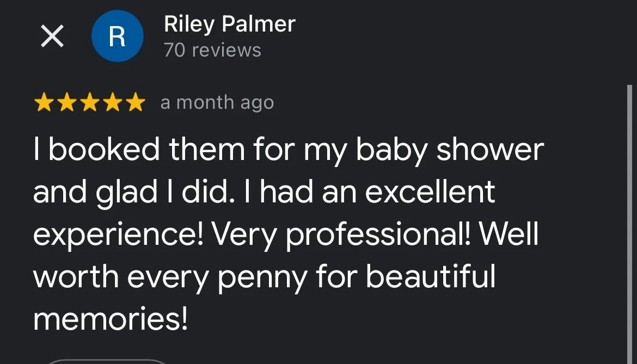Screen dimensions: 637x364
Task: Click the word 'professional!' in the review
Action: (378, 235)
